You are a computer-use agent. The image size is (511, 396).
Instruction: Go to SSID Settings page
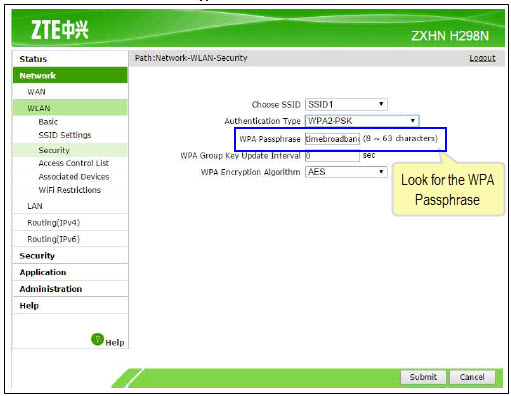pos(65,135)
